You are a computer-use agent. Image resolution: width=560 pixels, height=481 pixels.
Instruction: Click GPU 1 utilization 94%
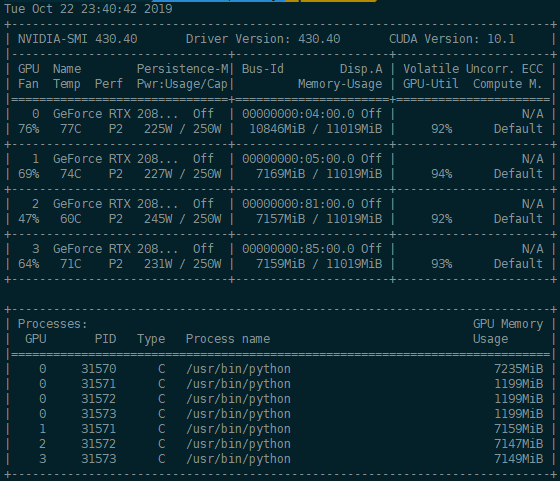(441, 174)
